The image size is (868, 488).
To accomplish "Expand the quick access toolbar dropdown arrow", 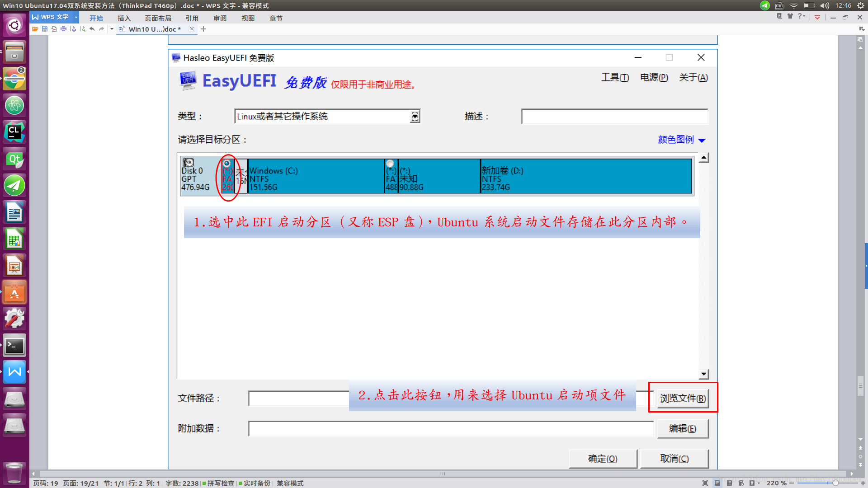I will [x=112, y=29].
